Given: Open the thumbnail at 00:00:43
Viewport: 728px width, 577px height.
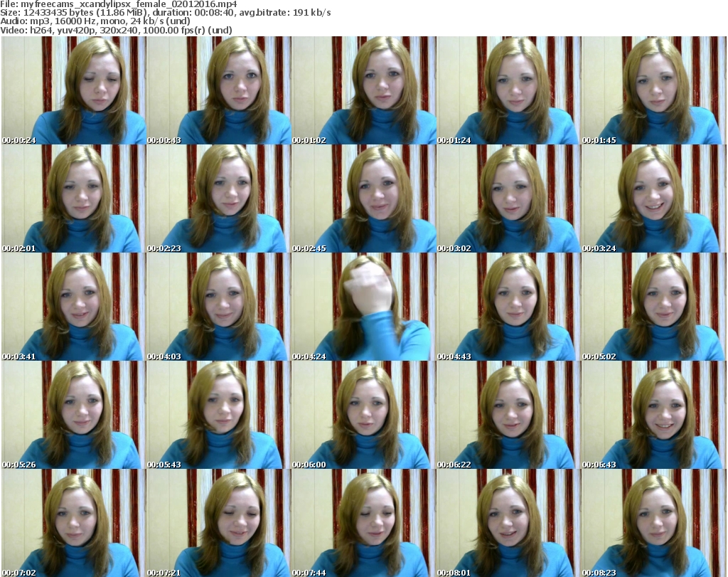Looking at the screenshot, I should click(219, 90).
